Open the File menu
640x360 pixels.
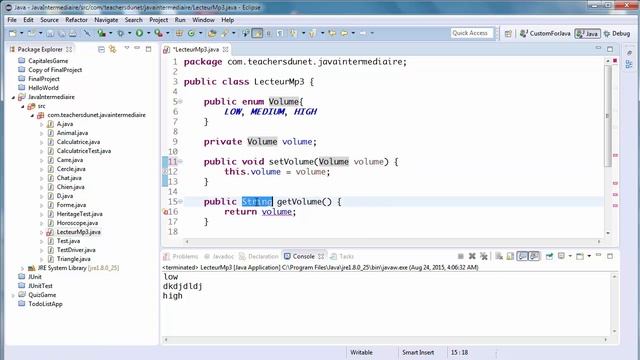pos(12,20)
